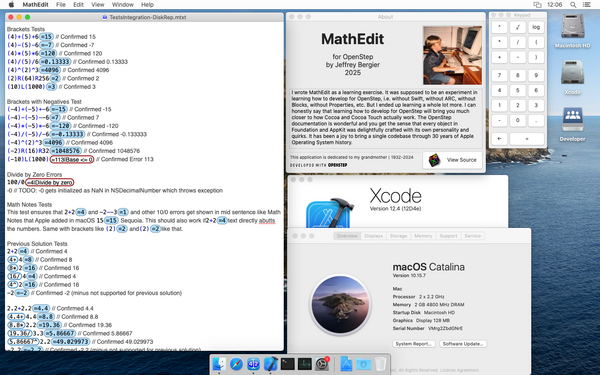Open the Trash in the Dock
The width and height of the screenshot is (600, 375).
point(380,364)
